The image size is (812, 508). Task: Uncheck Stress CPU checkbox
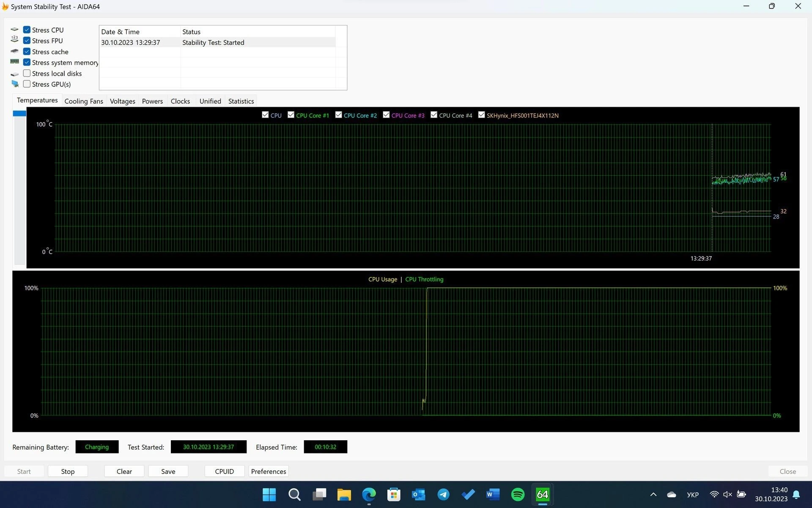(x=27, y=30)
